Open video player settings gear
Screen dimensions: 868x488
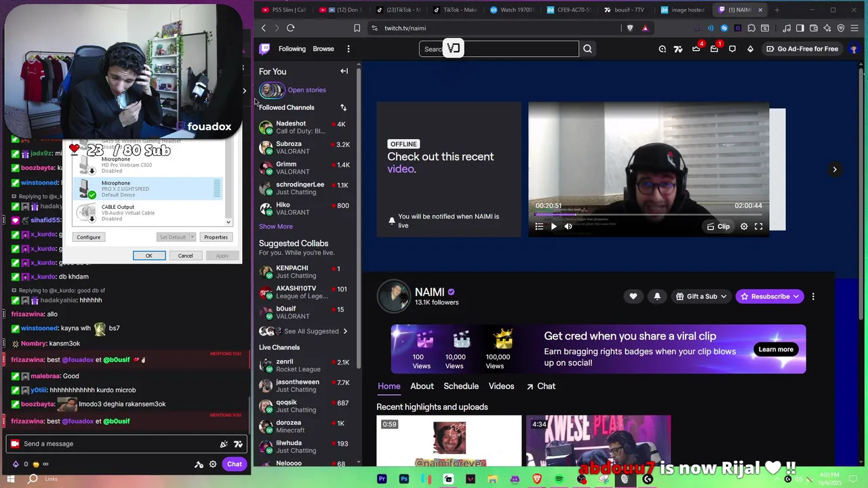coord(744,226)
